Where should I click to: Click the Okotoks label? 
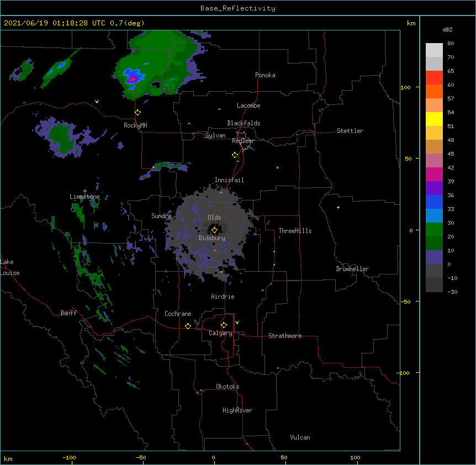click(x=228, y=387)
